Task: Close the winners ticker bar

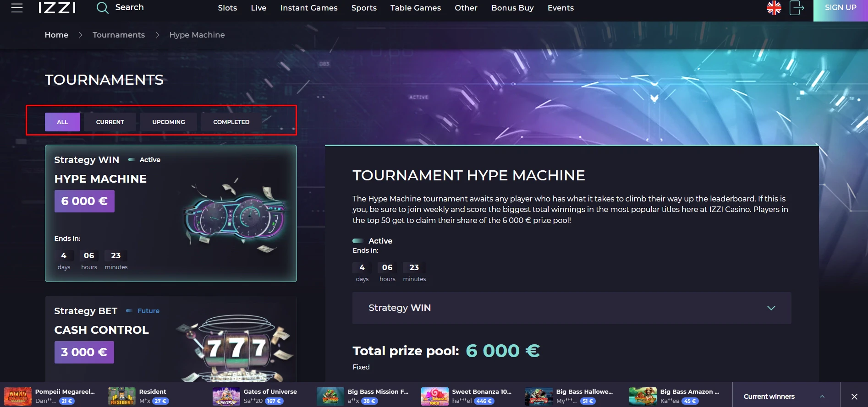Action: pos(854,396)
